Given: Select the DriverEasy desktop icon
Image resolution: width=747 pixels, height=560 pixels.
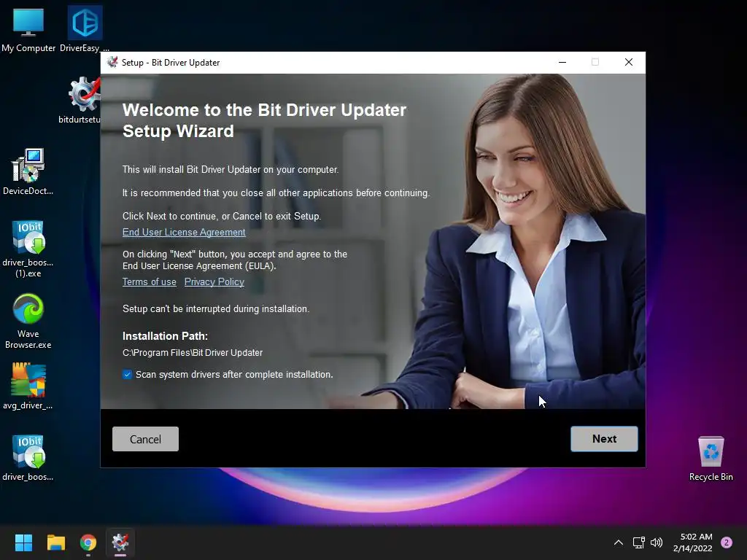Looking at the screenshot, I should point(85,29).
